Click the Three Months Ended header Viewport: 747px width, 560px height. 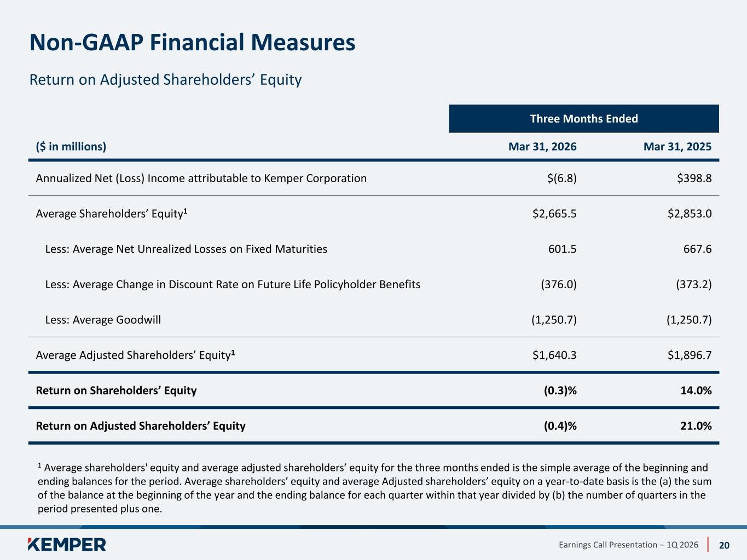(x=584, y=119)
